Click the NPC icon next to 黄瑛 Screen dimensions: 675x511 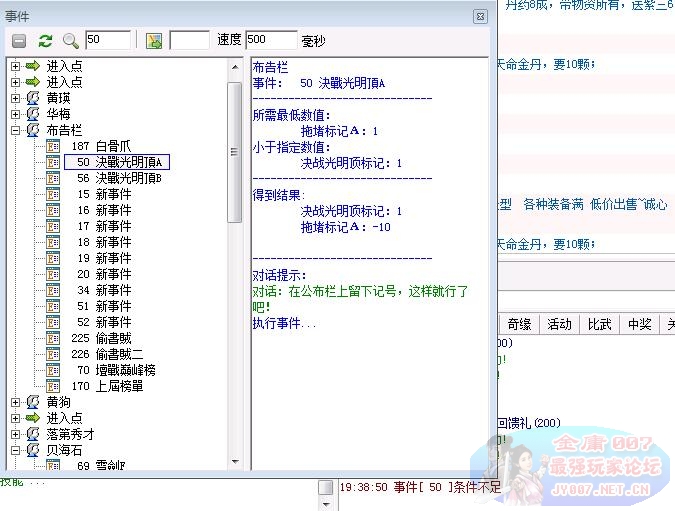point(33,98)
